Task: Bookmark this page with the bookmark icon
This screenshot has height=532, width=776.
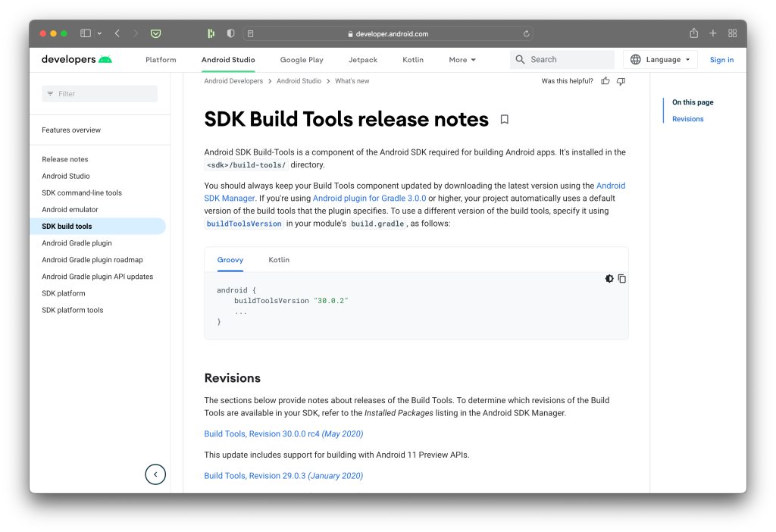Action: pyautogui.click(x=505, y=120)
